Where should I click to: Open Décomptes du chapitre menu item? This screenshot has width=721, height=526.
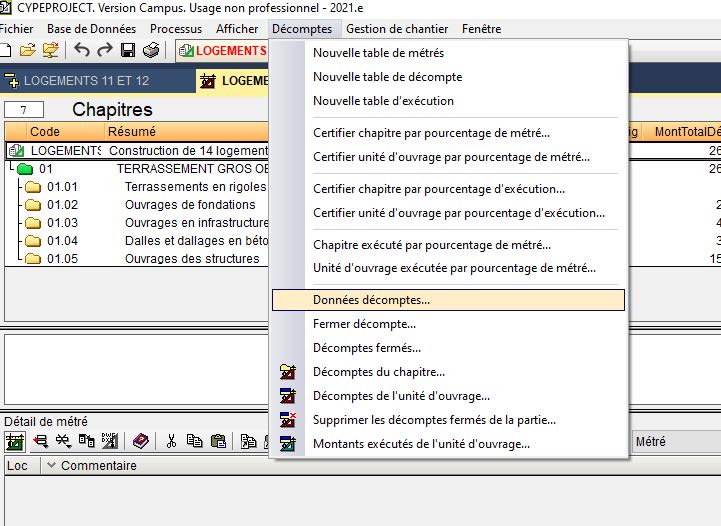pos(378,372)
